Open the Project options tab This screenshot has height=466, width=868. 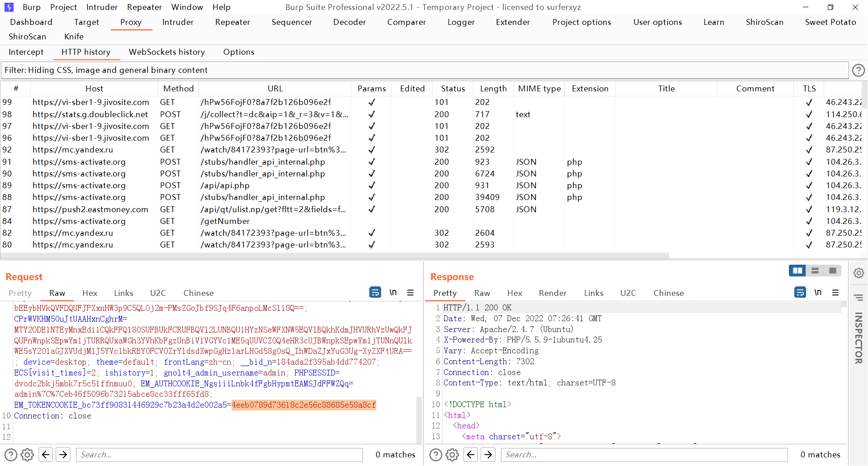581,22
